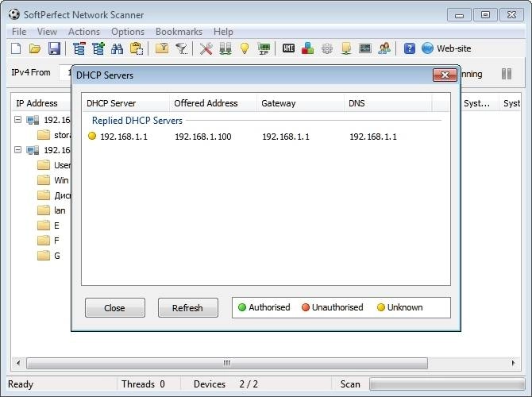
Task: Click the 'Syst...' column header
Action: click(479, 103)
